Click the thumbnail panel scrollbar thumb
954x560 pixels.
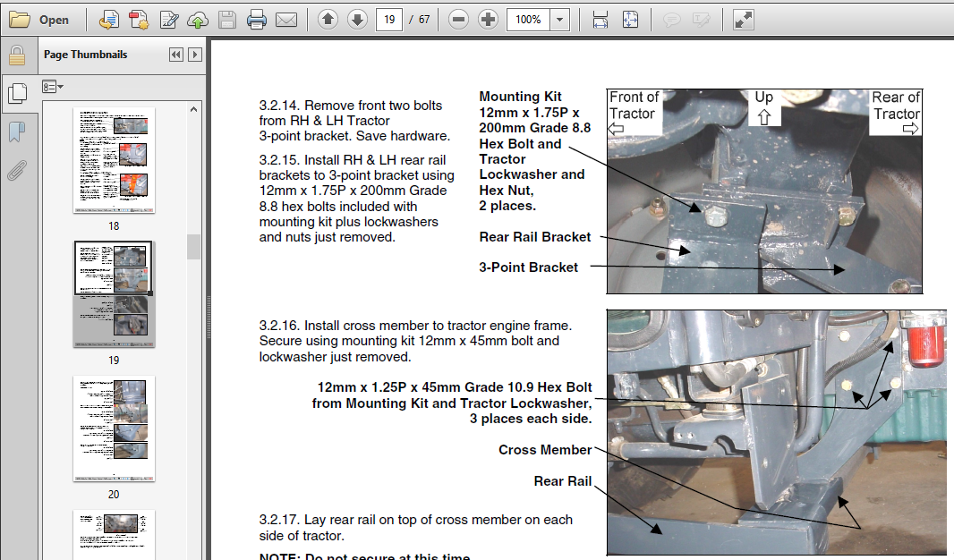tap(193, 247)
